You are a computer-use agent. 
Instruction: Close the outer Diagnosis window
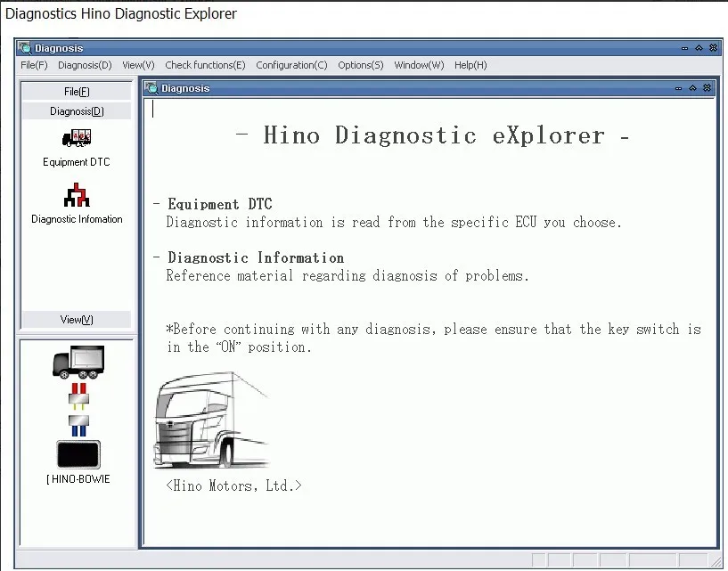(x=713, y=48)
